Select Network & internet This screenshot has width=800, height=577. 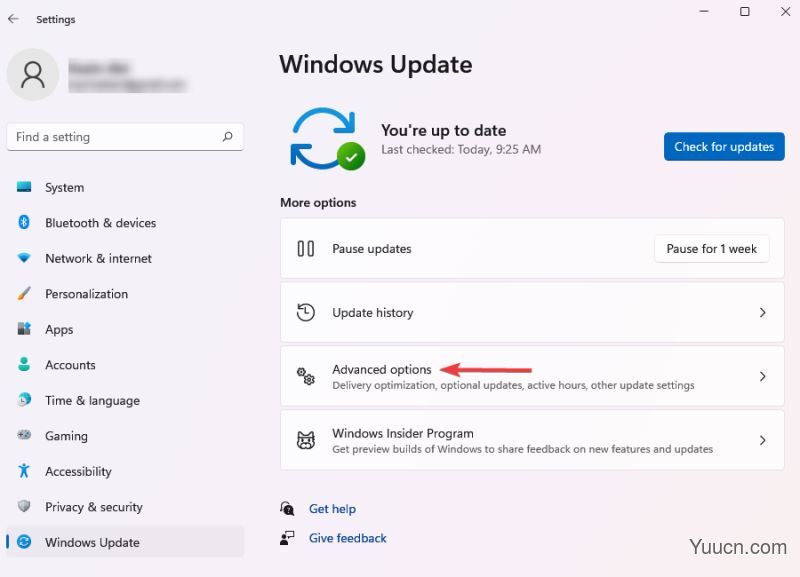point(125,258)
